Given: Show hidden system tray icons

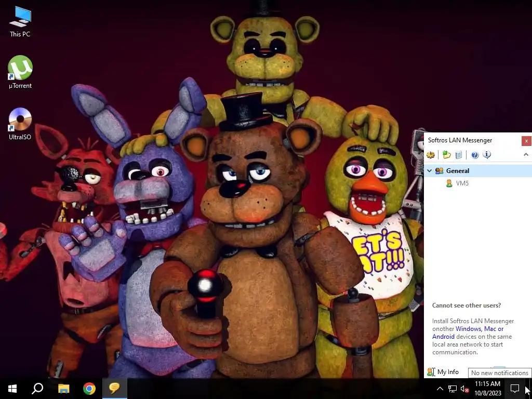Looking at the screenshot, I should pyautogui.click(x=440, y=389).
